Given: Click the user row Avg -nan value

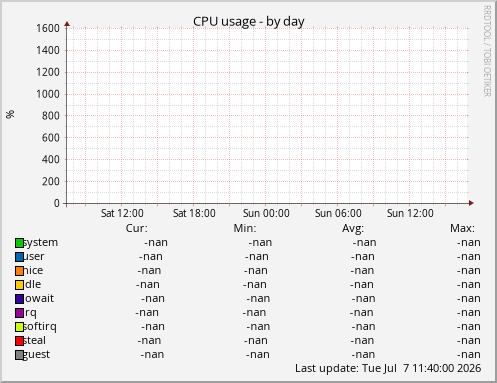Looking at the screenshot, I should click(363, 257).
